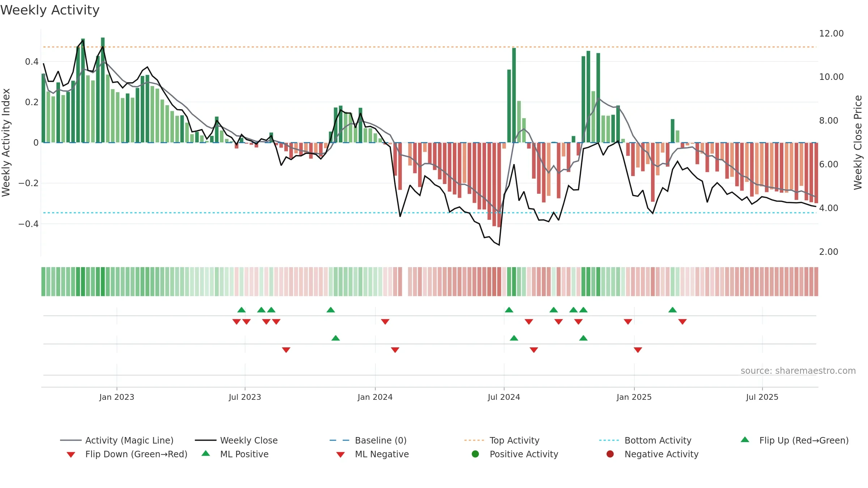Click the Weekly Activity chart title
The width and height of the screenshot is (868, 488).
(50, 10)
